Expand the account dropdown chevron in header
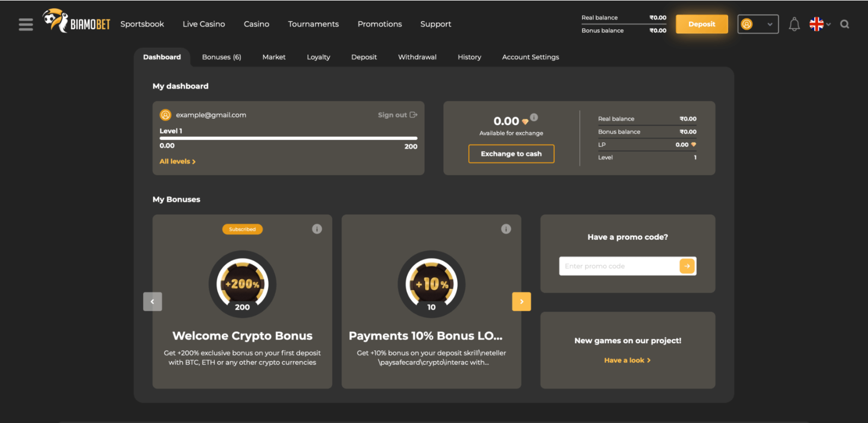The height and width of the screenshot is (423, 868). click(770, 24)
